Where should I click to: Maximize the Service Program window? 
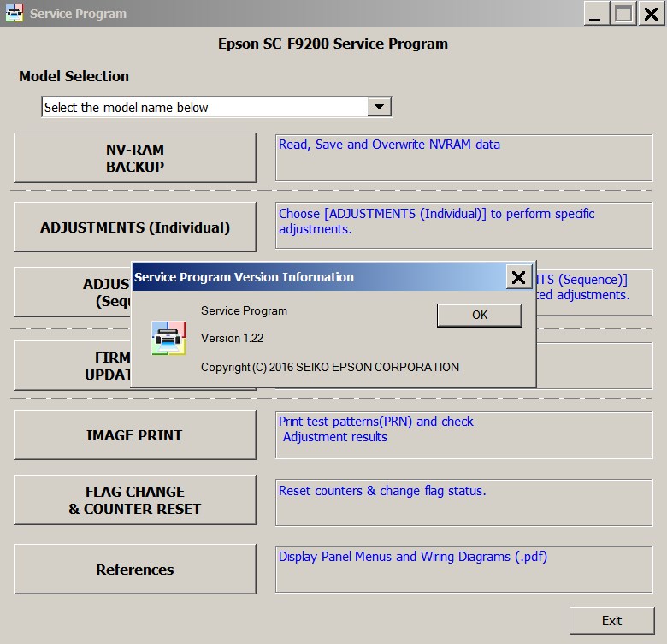(623, 14)
